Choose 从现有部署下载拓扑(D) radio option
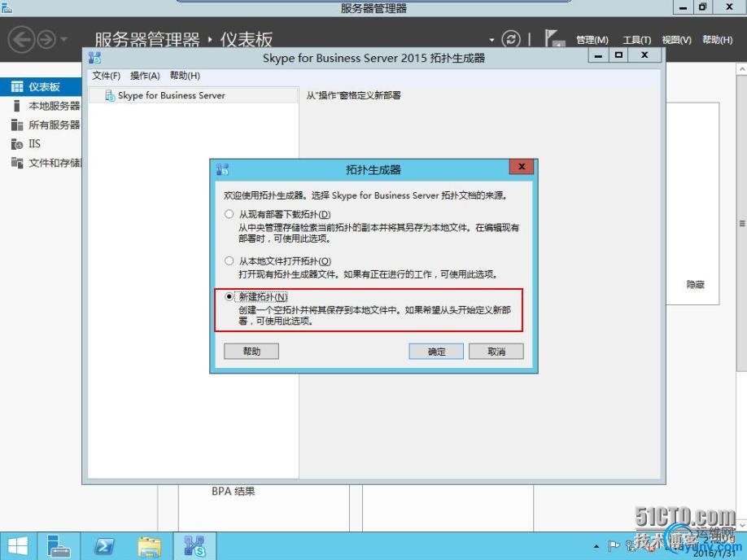Viewport: 747px width, 560px height. (x=229, y=214)
